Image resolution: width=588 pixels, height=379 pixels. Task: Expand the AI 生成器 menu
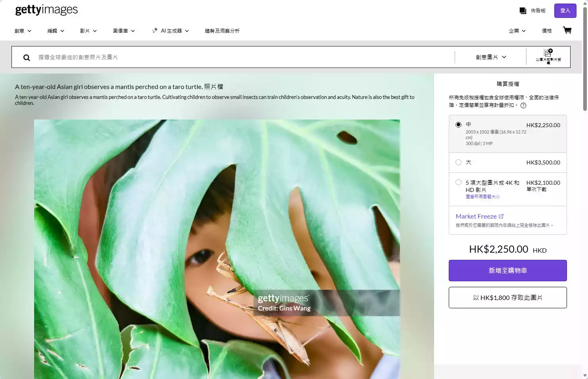[x=170, y=31]
